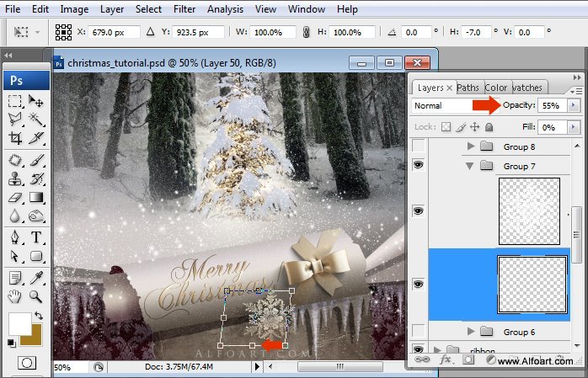Collapse the Group 7 folder

coord(469,166)
